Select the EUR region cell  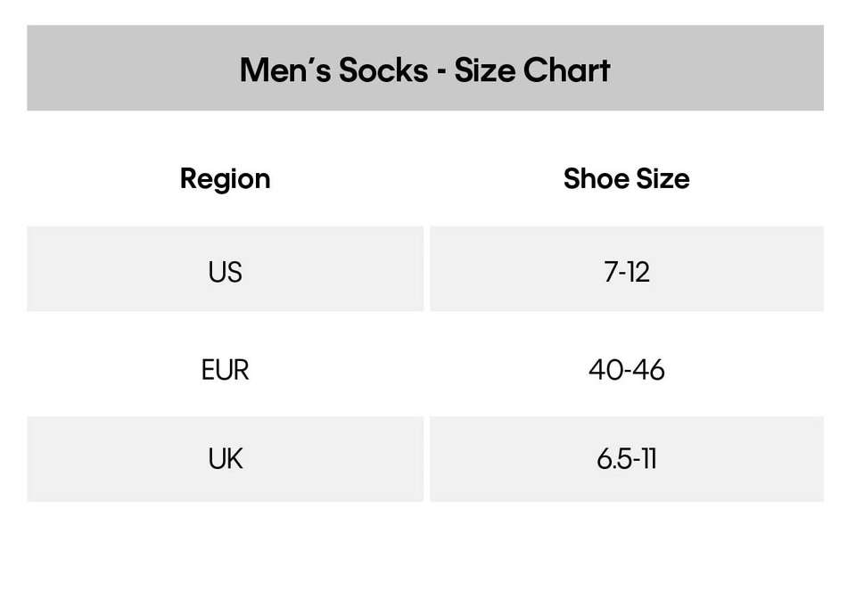coord(225,369)
